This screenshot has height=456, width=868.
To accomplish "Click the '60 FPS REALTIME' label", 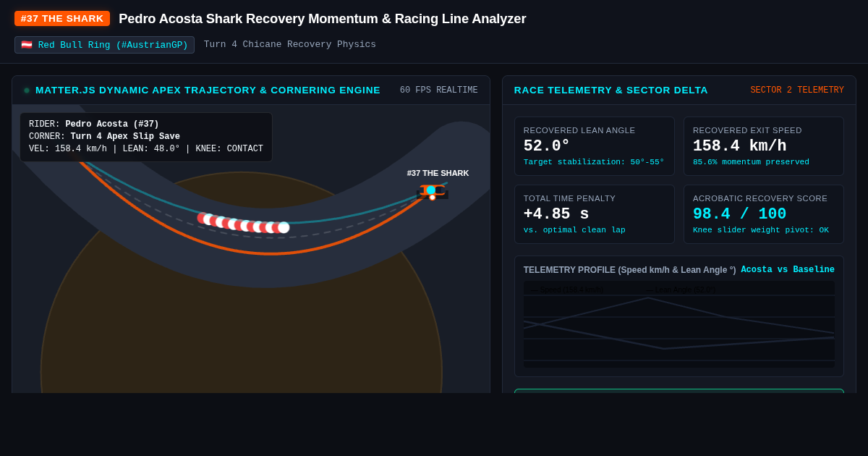I will (x=439, y=90).
